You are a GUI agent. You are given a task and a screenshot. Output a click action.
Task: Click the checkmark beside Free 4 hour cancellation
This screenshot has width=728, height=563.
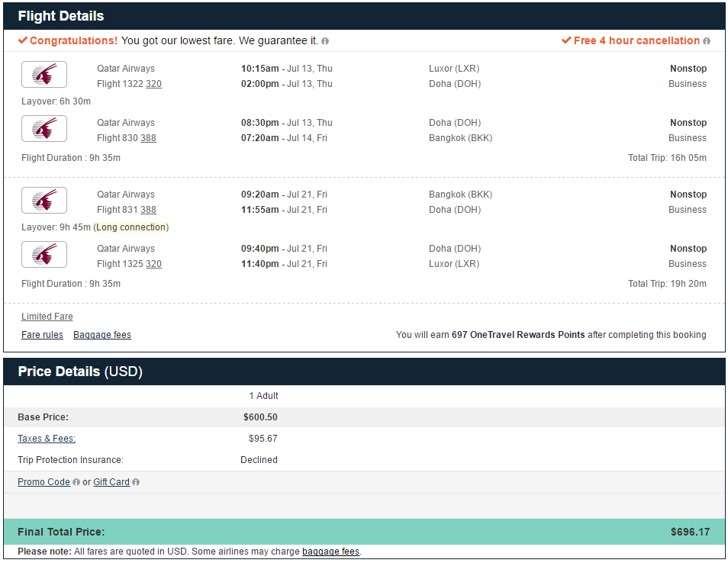click(566, 40)
